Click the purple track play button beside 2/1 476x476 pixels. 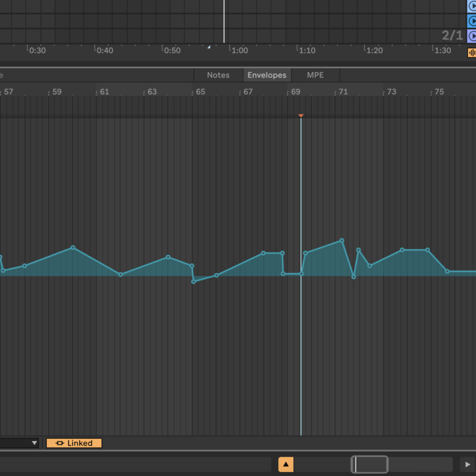[472, 36]
